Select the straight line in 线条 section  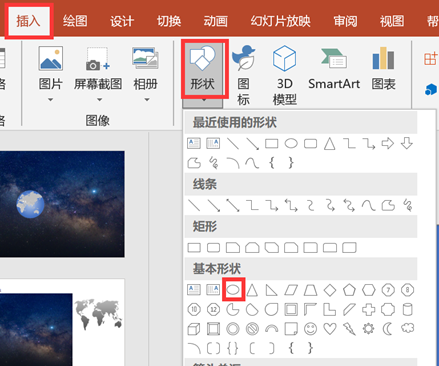194,205
